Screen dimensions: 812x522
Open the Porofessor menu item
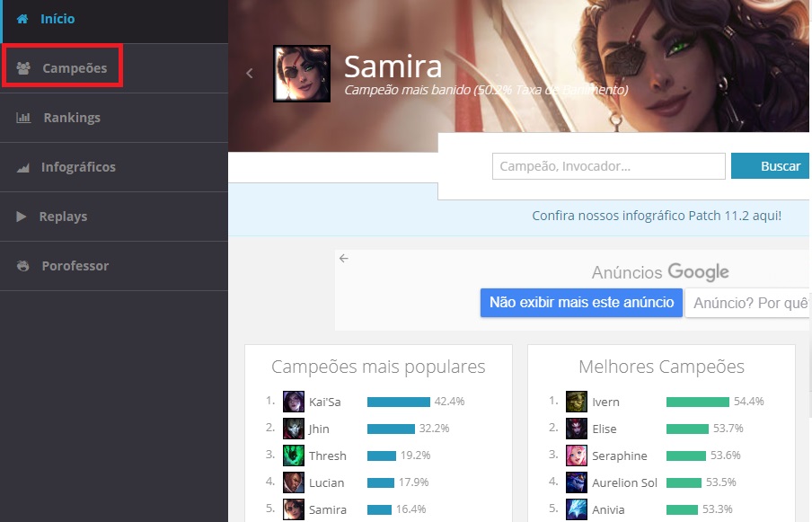pos(114,266)
